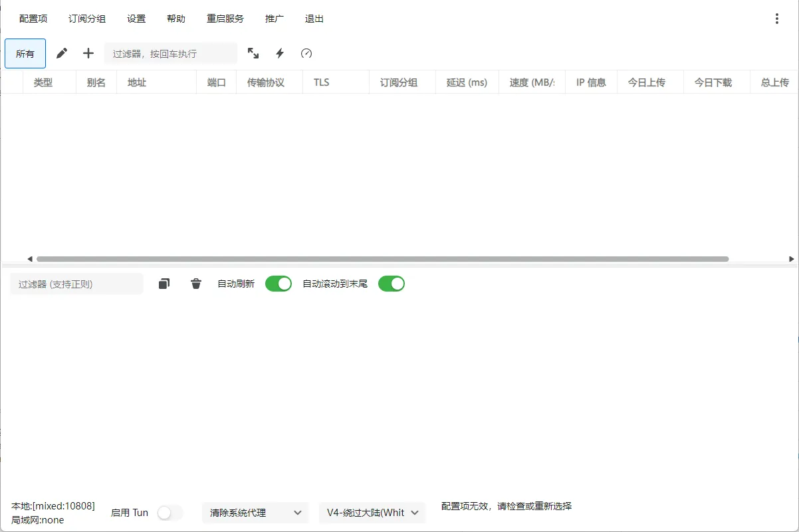799x532 pixels.
Task: Sort by the IP 信息 column header
Action: tap(591, 82)
